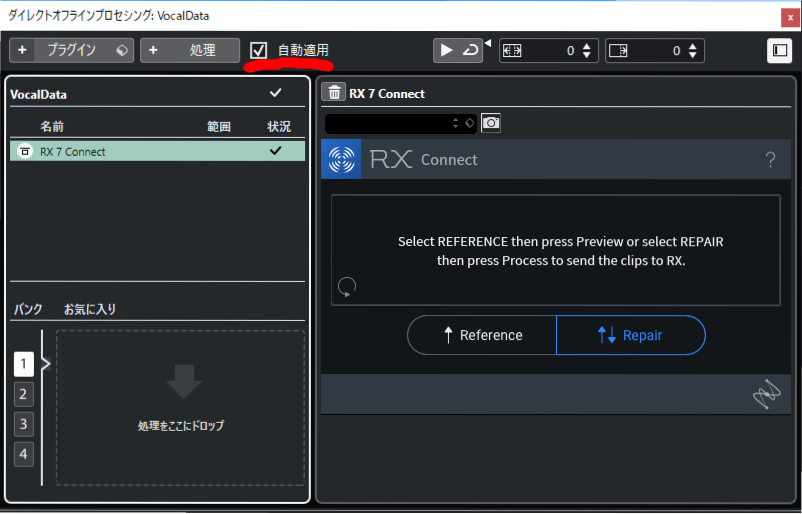Select the Reference mode button

pos(482,335)
